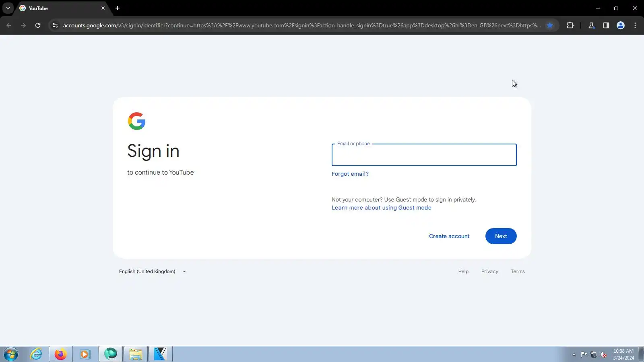Screen dimensions: 644x362
Task: Close the Chrome window
Action: pyautogui.click(x=635, y=8)
